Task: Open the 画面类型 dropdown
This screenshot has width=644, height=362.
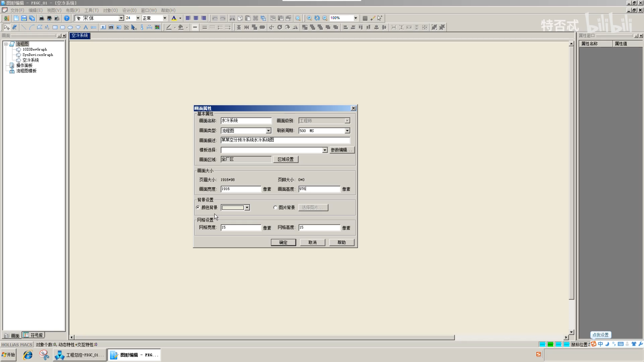Action: [268, 131]
